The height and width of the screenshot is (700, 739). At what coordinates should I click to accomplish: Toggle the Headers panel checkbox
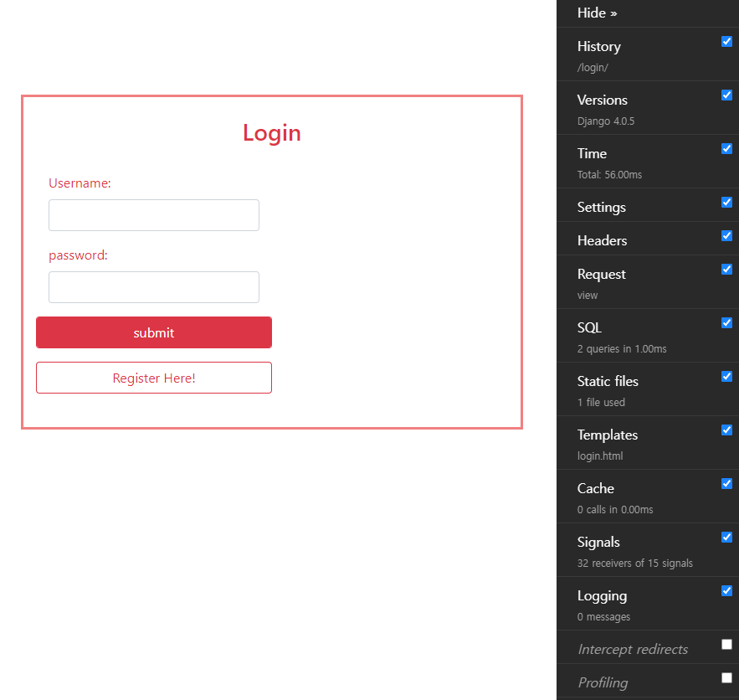click(726, 236)
